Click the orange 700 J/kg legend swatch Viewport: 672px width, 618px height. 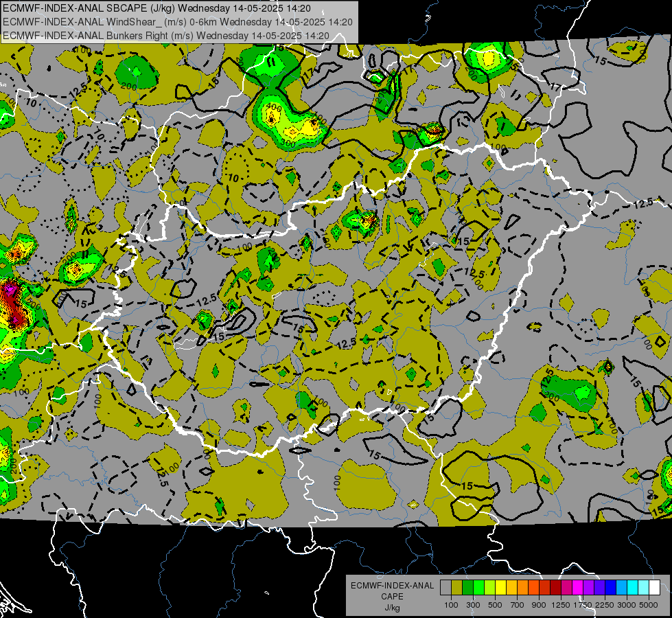click(x=522, y=588)
